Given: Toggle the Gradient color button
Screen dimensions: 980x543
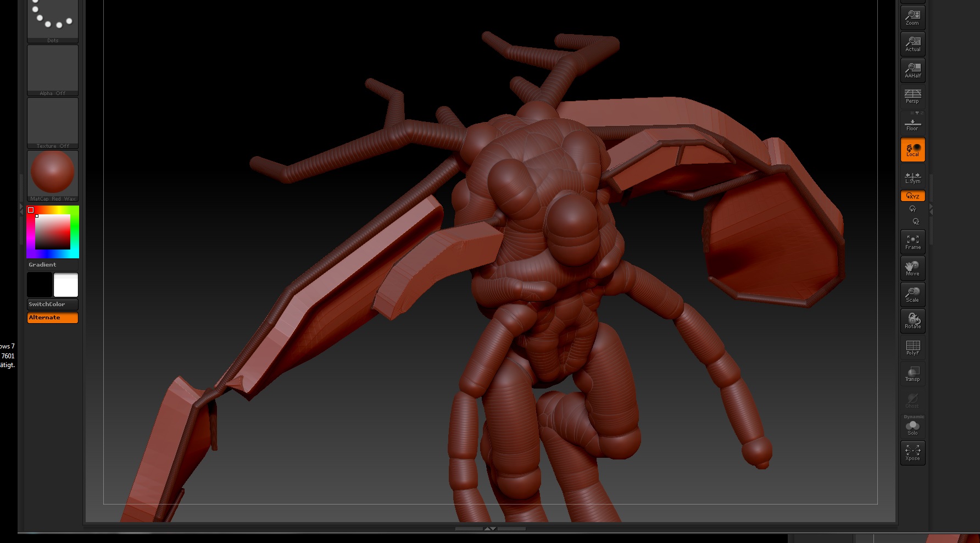Looking at the screenshot, I should [x=53, y=265].
